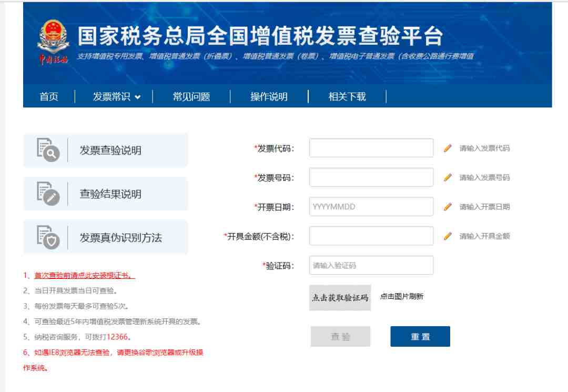Click the pencil icon next to 请输入发票代码

(x=448, y=148)
